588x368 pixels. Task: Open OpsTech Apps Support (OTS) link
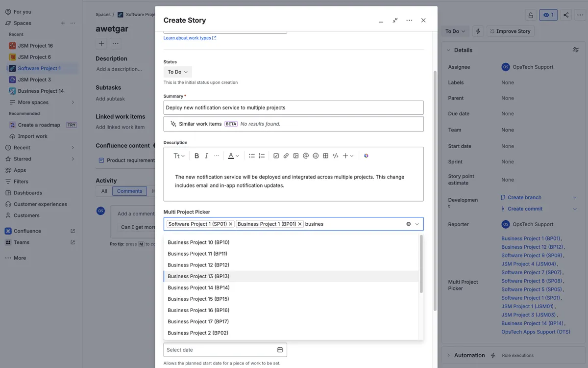click(x=536, y=332)
